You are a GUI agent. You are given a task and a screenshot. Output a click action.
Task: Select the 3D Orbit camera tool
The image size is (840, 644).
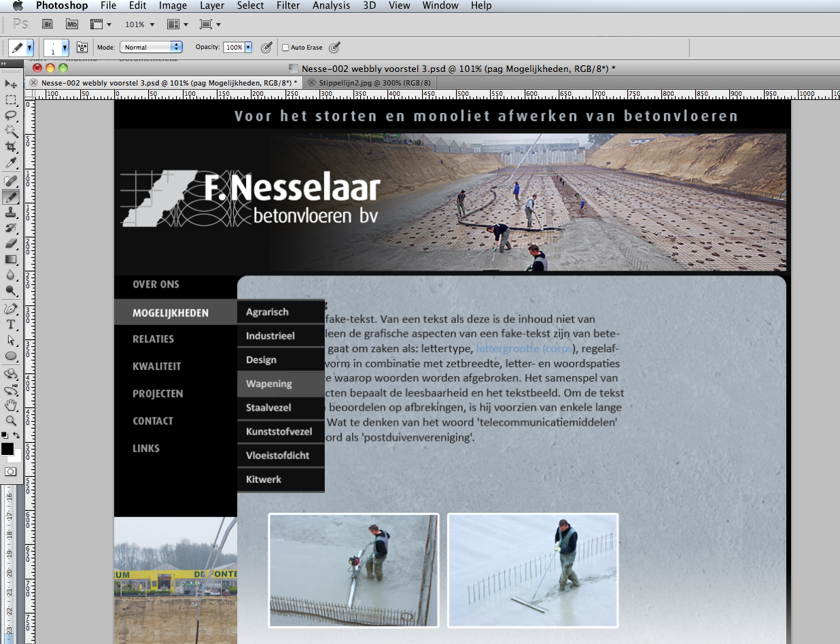(11, 390)
